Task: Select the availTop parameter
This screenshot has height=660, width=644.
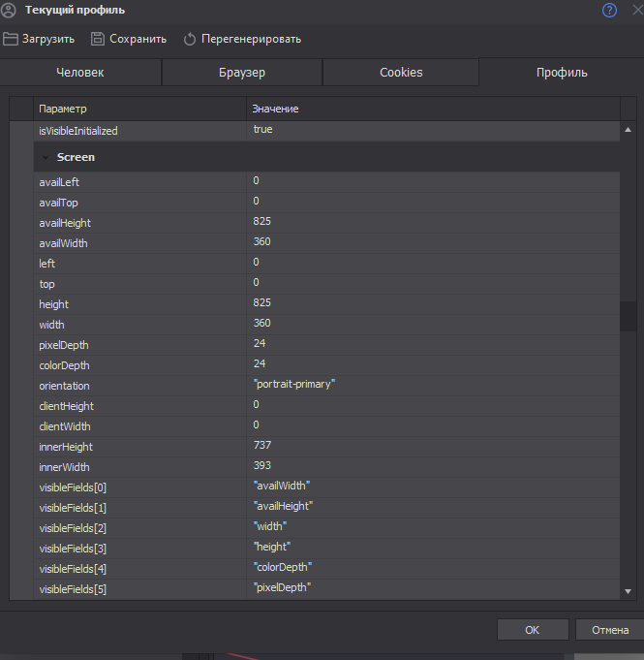Action: click(x=326, y=203)
